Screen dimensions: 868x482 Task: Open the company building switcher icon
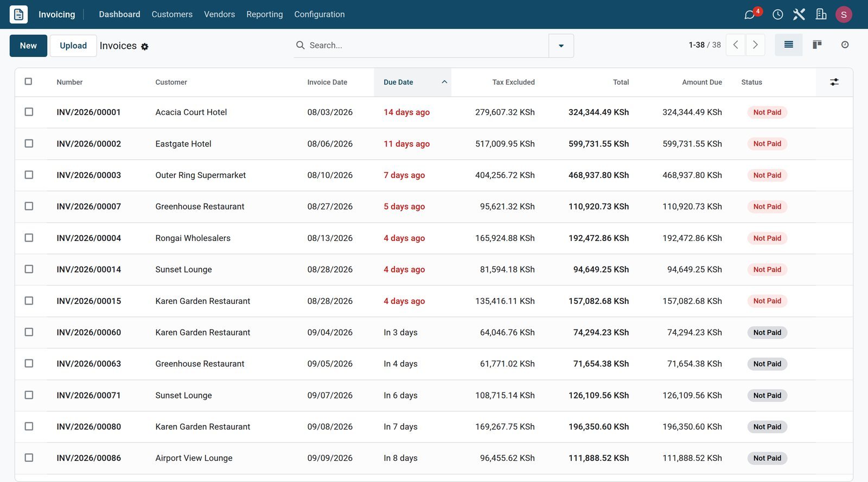pos(821,15)
